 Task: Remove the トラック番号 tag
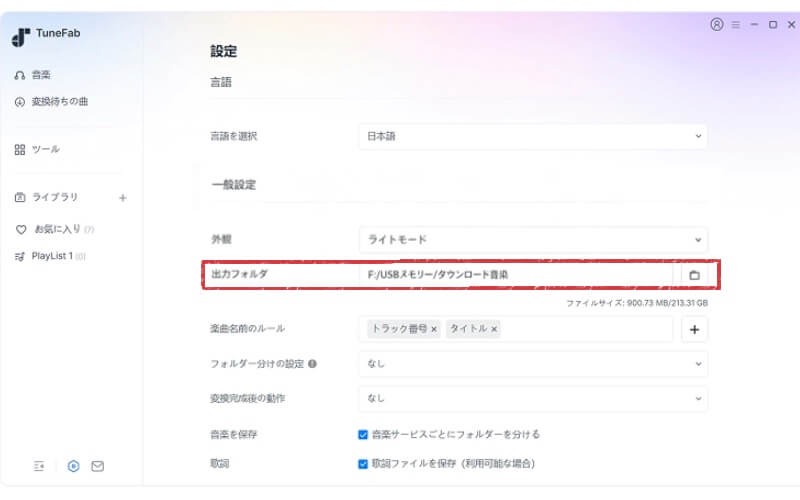pyautogui.click(x=434, y=329)
